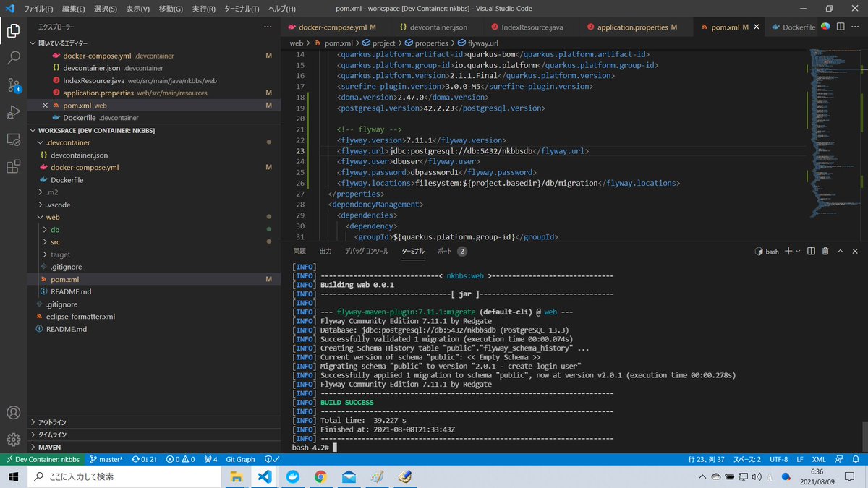Screen dimensions: 868x488
Task: Open the Accounts menu icon
Action: tap(13, 413)
